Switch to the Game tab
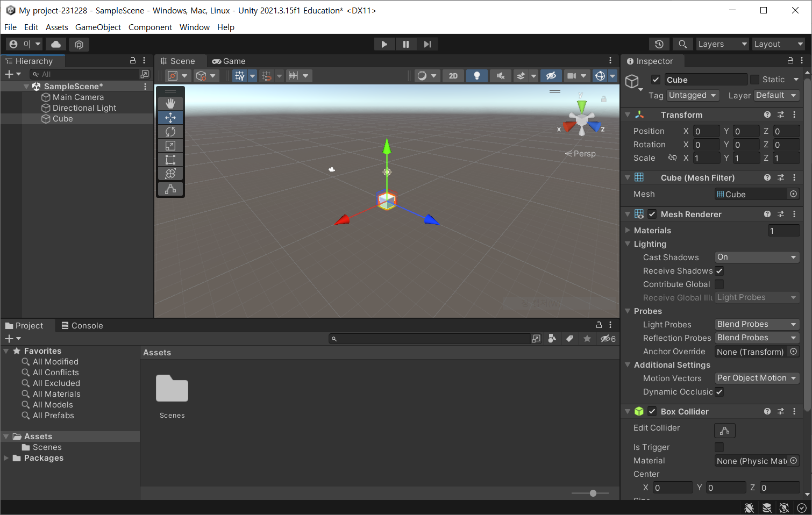The width and height of the screenshot is (812, 515). coord(229,61)
